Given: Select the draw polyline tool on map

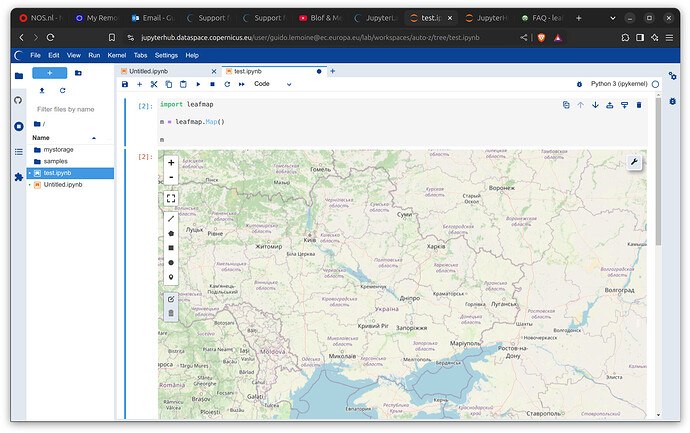Looking at the screenshot, I should [x=171, y=218].
